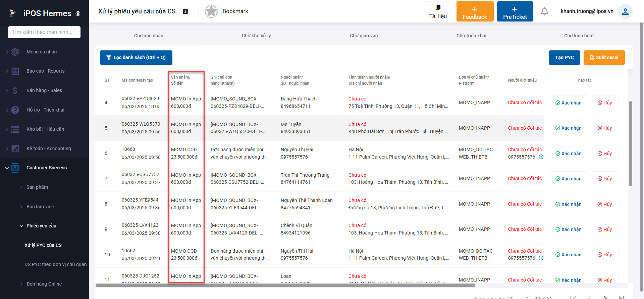Click the 'Tạo PYC' button
The height and width of the screenshot is (299, 644).
pyautogui.click(x=565, y=57)
